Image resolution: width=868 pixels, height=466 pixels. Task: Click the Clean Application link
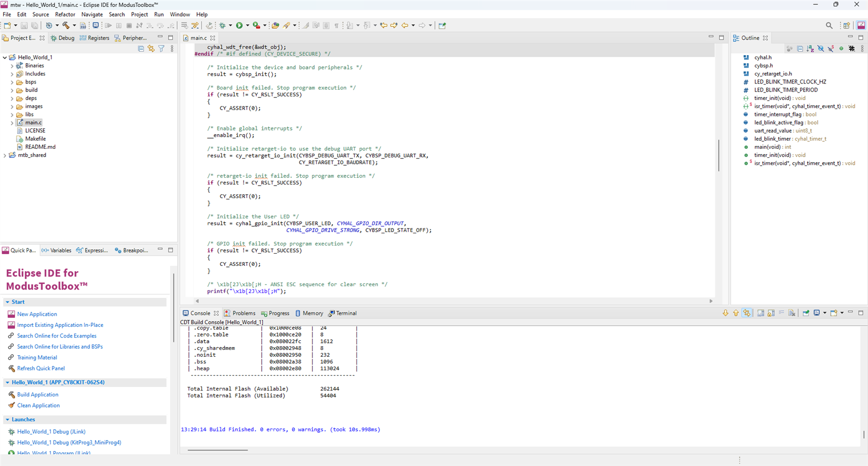coord(38,406)
